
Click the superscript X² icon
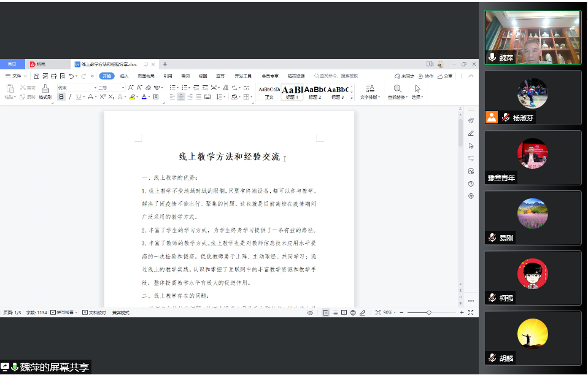tap(103, 97)
